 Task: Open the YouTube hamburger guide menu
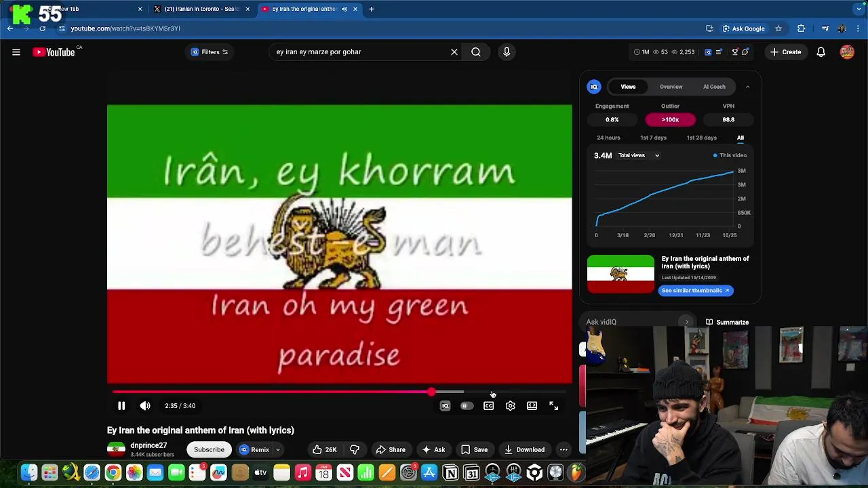(16, 52)
